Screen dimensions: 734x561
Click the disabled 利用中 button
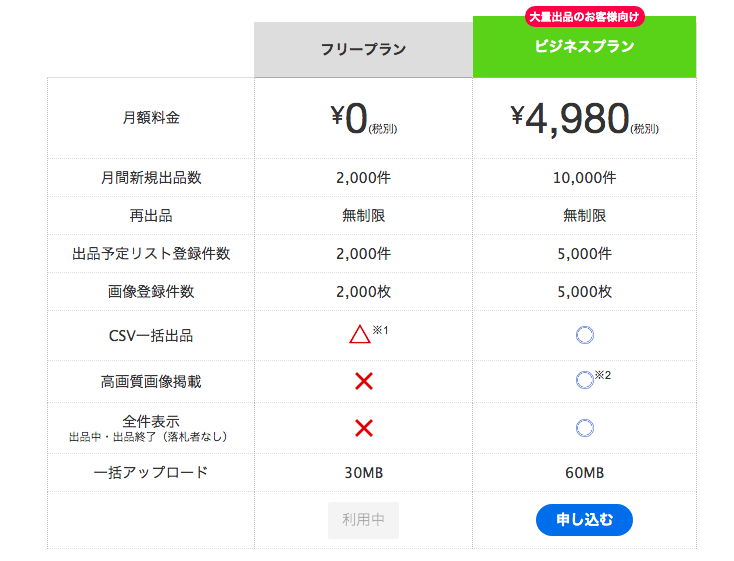[363, 520]
